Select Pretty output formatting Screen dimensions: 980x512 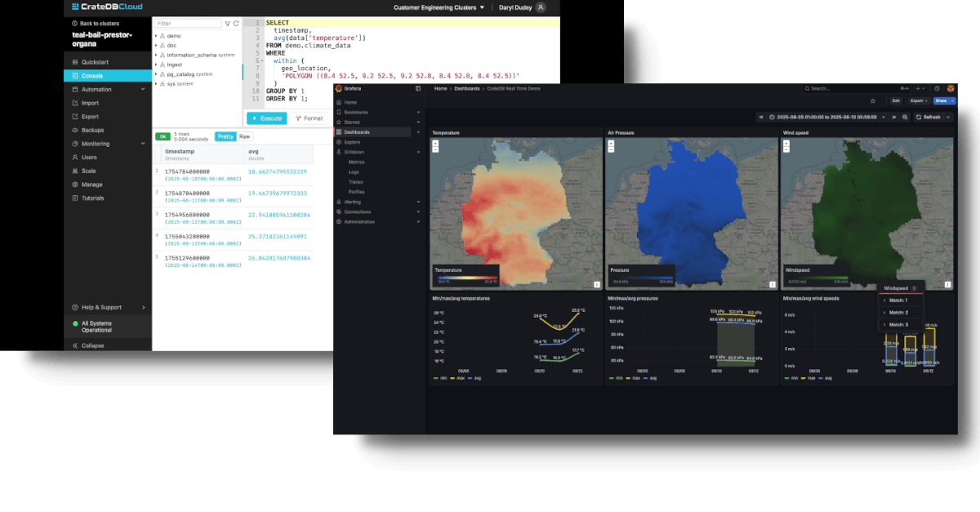click(225, 136)
